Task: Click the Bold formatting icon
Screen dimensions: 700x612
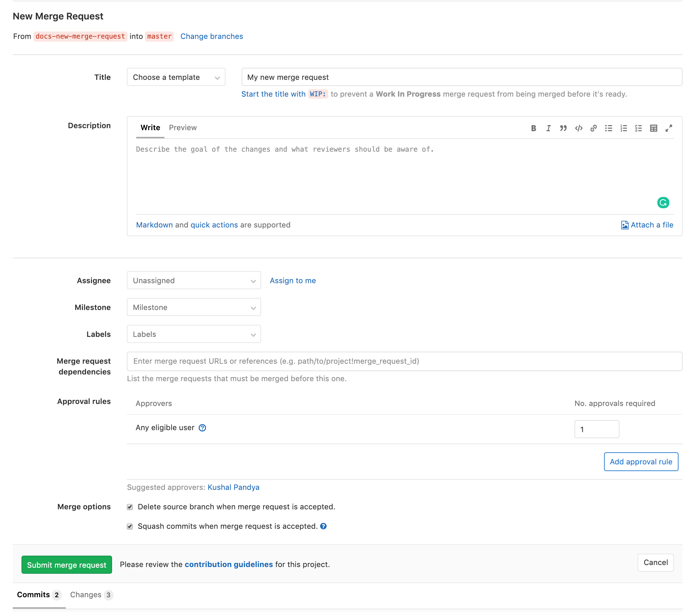Action: click(x=534, y=127)
